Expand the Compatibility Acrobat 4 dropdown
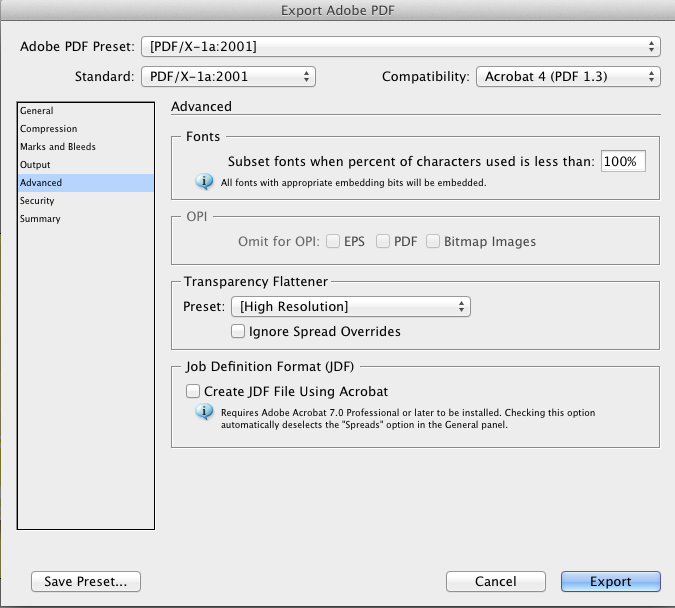Screen dimensions: 675x608 [x=568, y=77]
